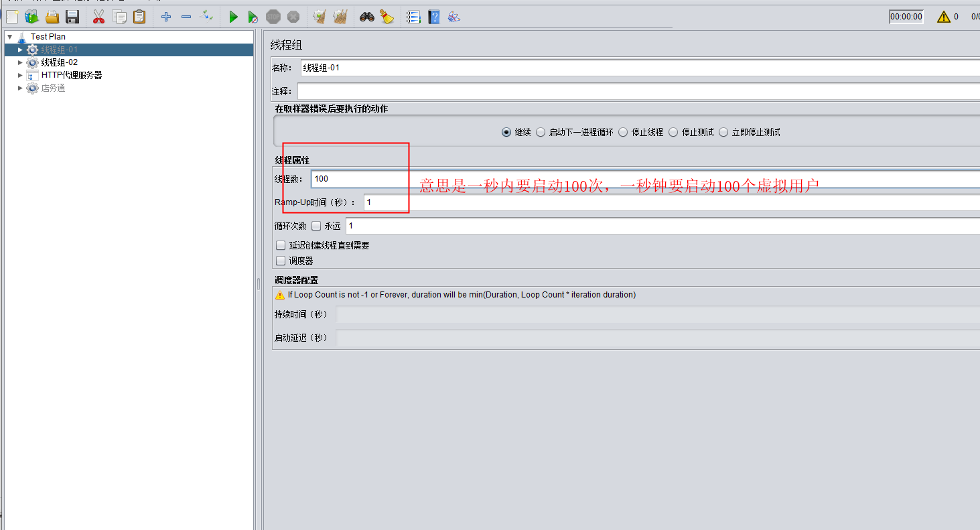Open Help with the blue question mark icon
The image size is (980, 530).
click(434, 17)
